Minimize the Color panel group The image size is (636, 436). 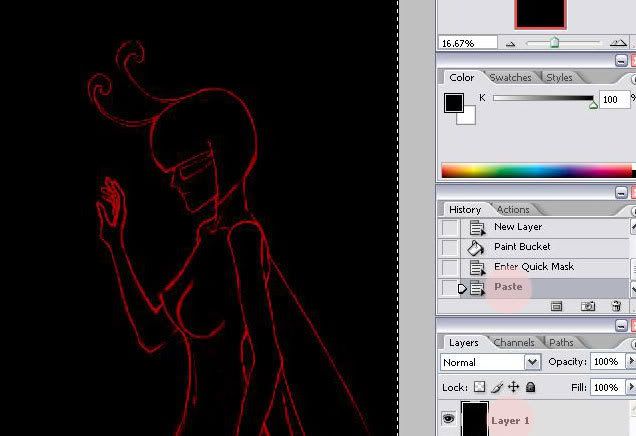click(621, 61)
